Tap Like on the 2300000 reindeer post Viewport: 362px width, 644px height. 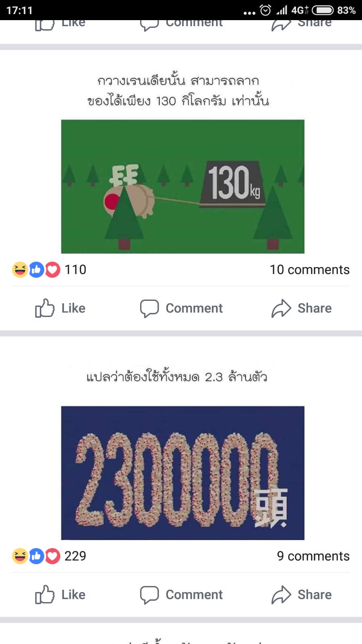(60, 594)
